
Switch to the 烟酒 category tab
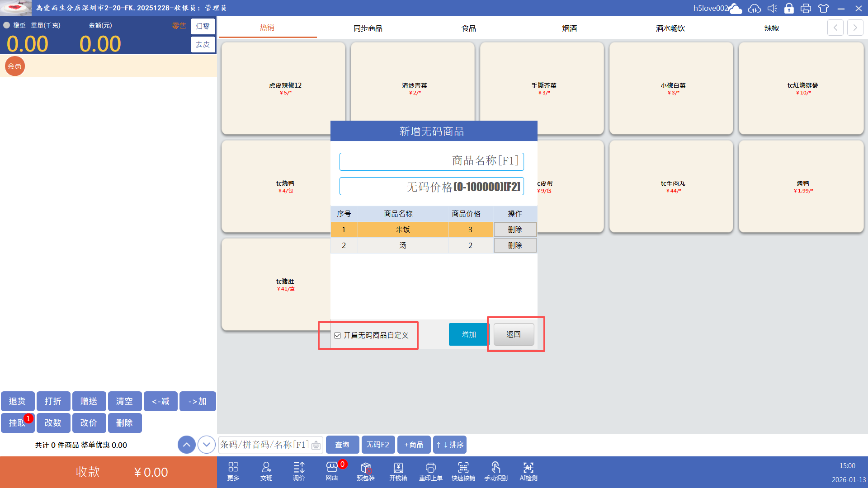click(569, 28)
